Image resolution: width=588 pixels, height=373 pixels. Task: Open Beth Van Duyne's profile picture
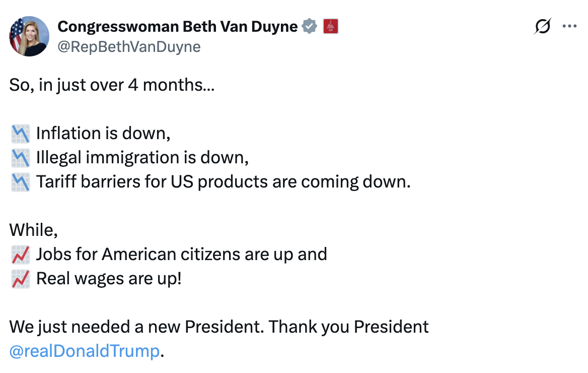coord(29,36)
